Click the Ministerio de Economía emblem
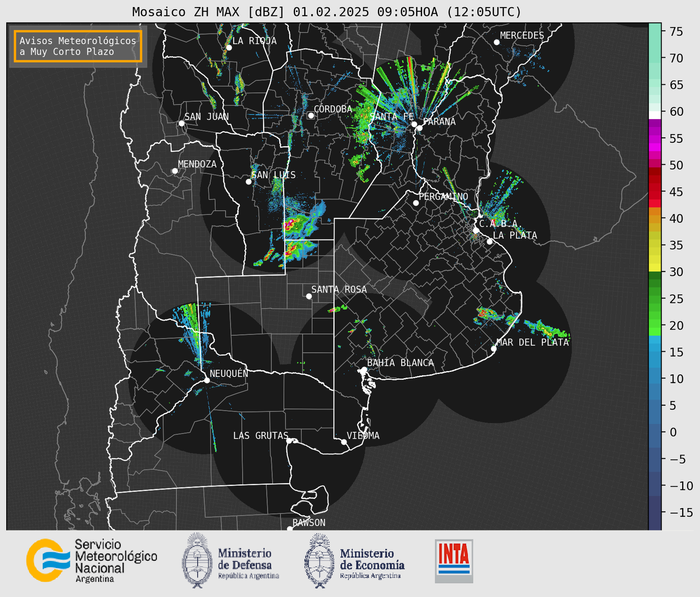This screenshot has width=700, height=597. pyautogui.click(x=320, y=560)
